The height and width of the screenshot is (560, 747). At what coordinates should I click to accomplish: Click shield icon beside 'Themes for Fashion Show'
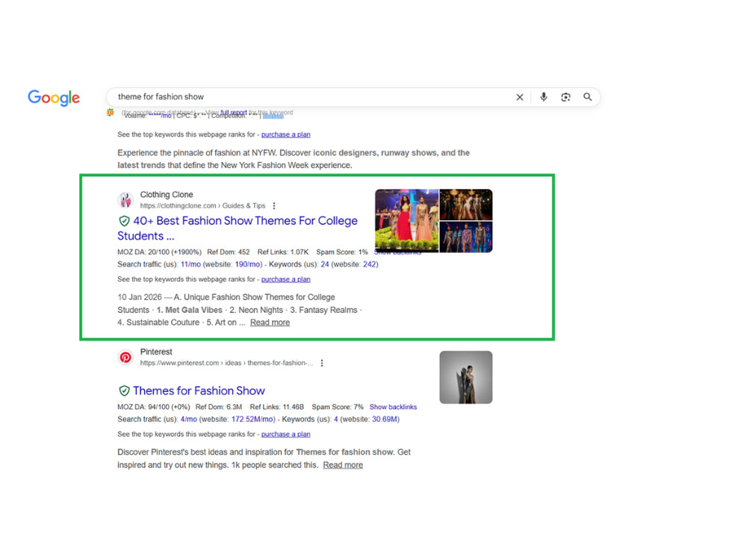[124, 391]
